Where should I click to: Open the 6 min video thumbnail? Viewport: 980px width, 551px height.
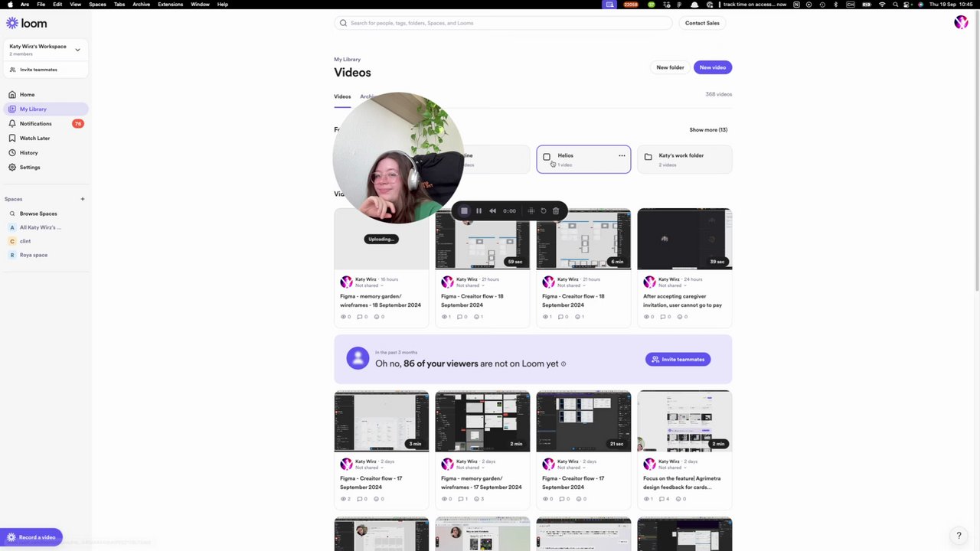click(x=583, y=239)
